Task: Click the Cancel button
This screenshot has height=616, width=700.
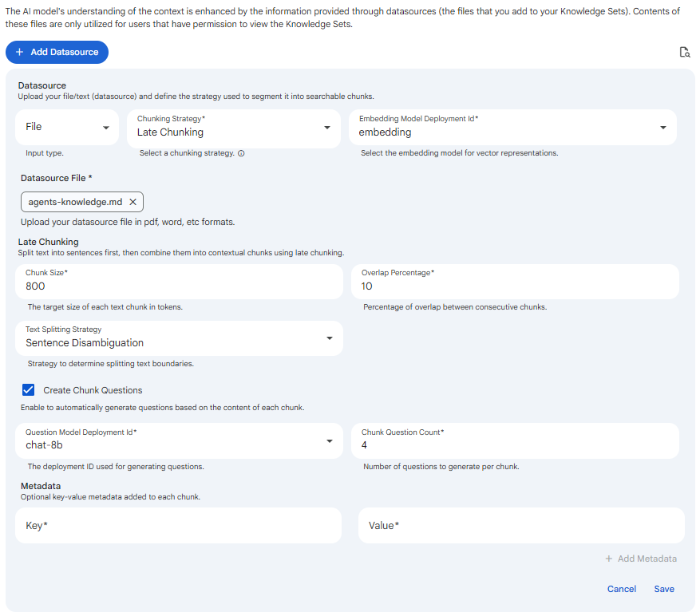Action: (622, 589)
